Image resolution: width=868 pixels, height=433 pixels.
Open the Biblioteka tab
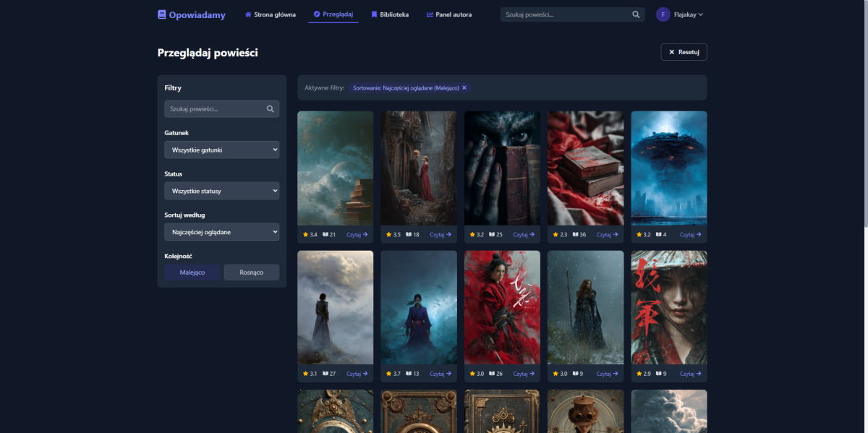coord(390,14)
